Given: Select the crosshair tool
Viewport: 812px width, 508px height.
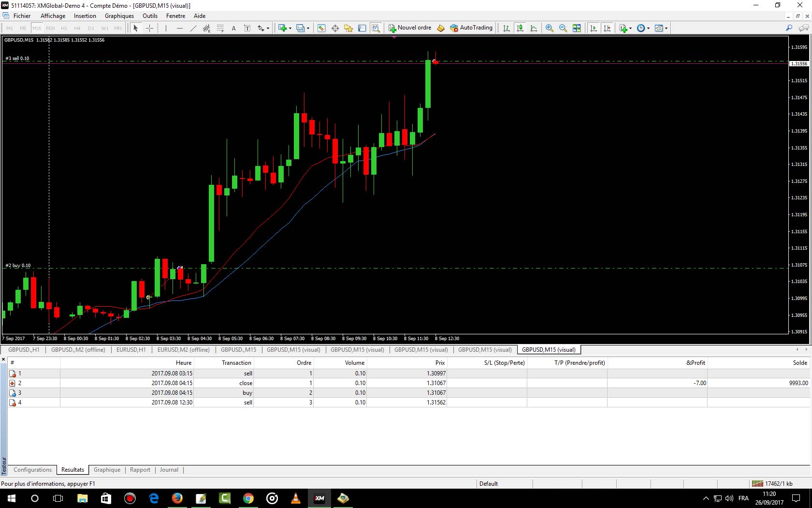Looking at the screenshot, I should click(149, 28).
